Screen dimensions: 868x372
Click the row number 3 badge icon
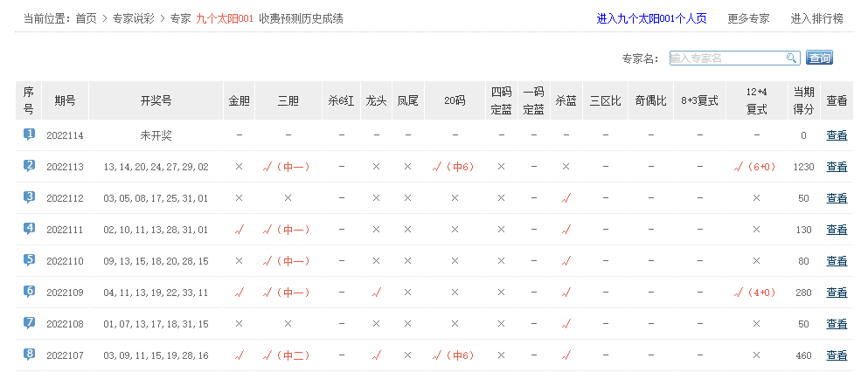(29, 197)
